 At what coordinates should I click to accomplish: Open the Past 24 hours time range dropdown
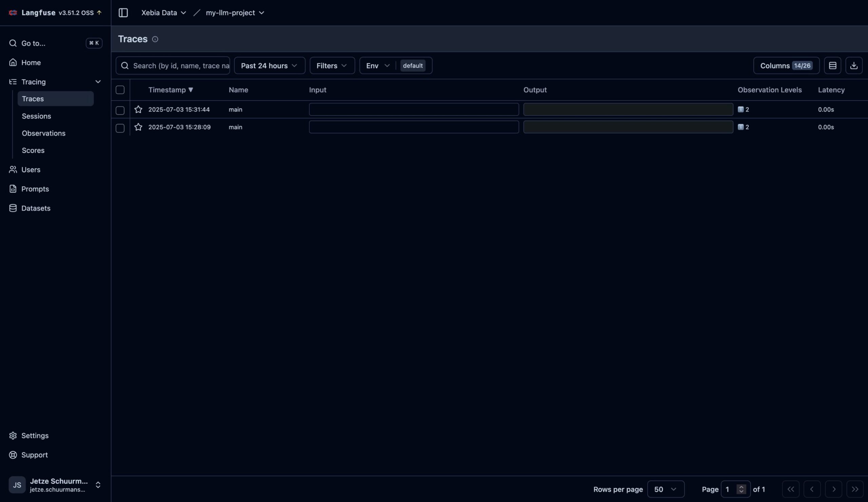pyautogui.click(x=269, y=65)
